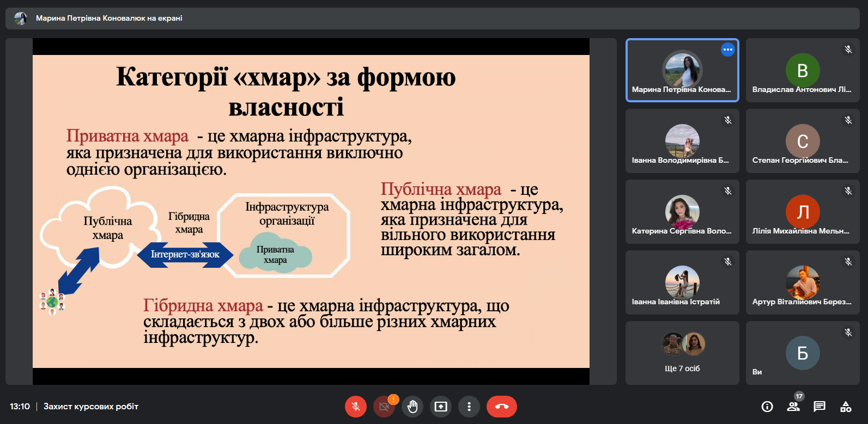Click Артур Віталійович profile photo
868x424 pixels.
pyautogui.click(x=803, y=282)
